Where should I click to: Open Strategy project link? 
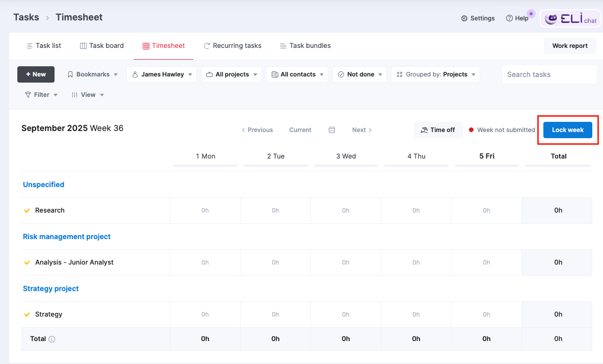[51, 289]
